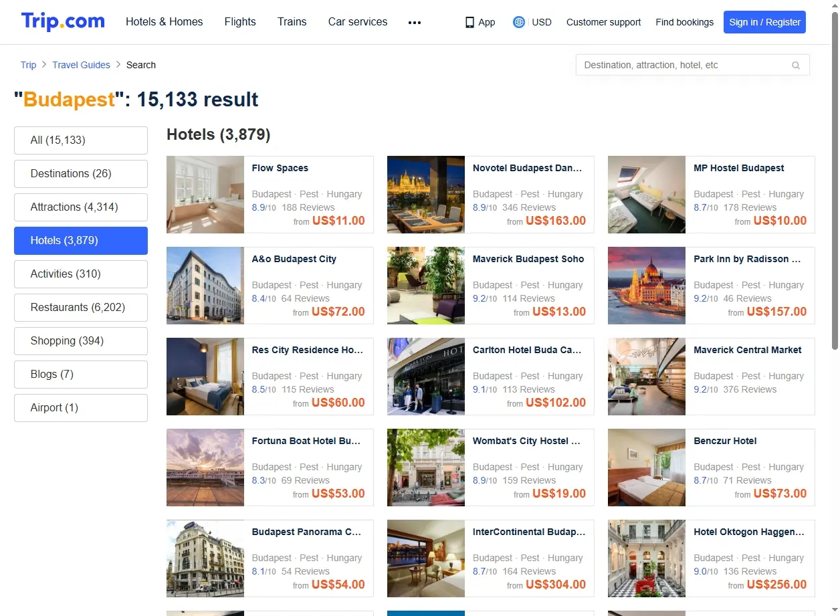Click 376 Reviews for Maverick Central Market
The width and height of the screenshot is (840, 616).
750,389
